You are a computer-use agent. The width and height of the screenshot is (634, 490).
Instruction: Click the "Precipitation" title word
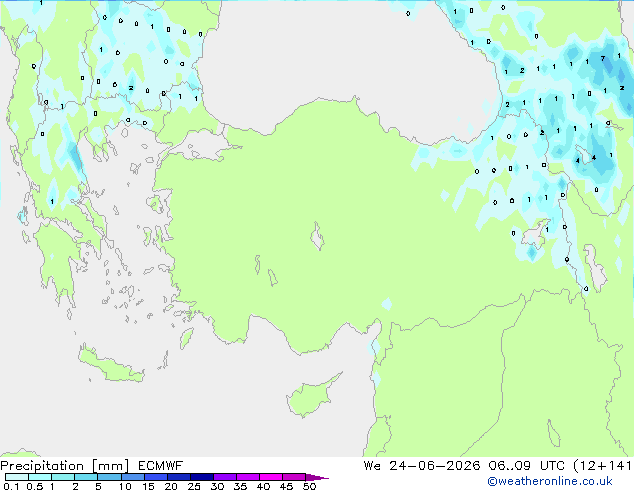(42, 466)
